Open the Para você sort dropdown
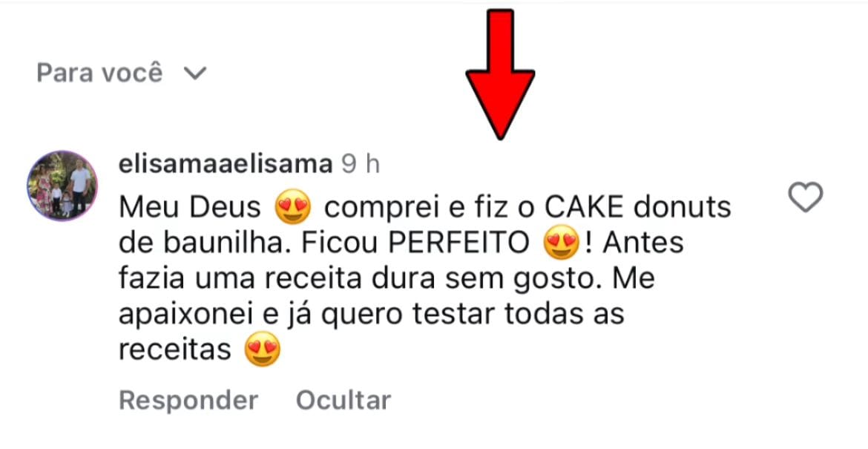 pos(121,73)
